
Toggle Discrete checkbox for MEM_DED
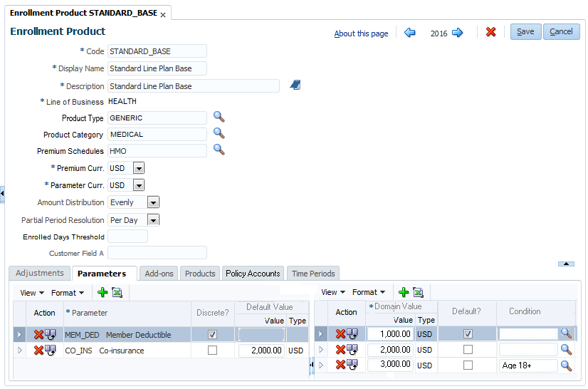[212, 335]
